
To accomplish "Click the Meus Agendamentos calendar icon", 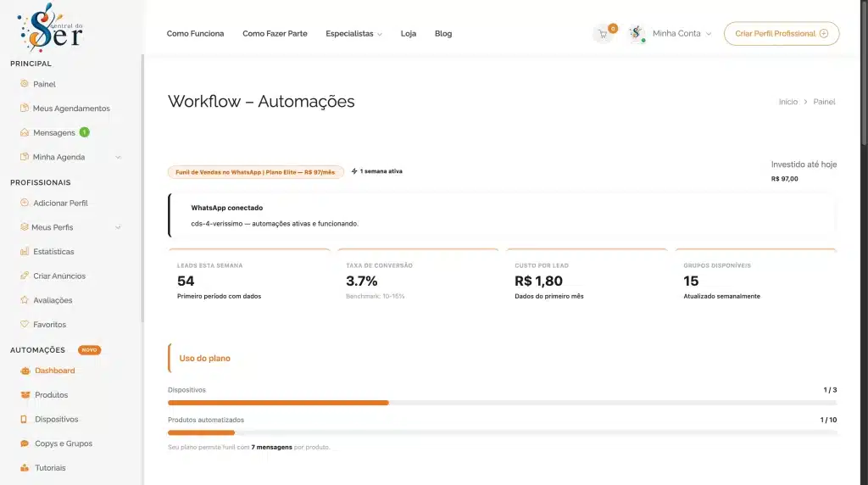I will pyautogui.click(x=25, y=108).
